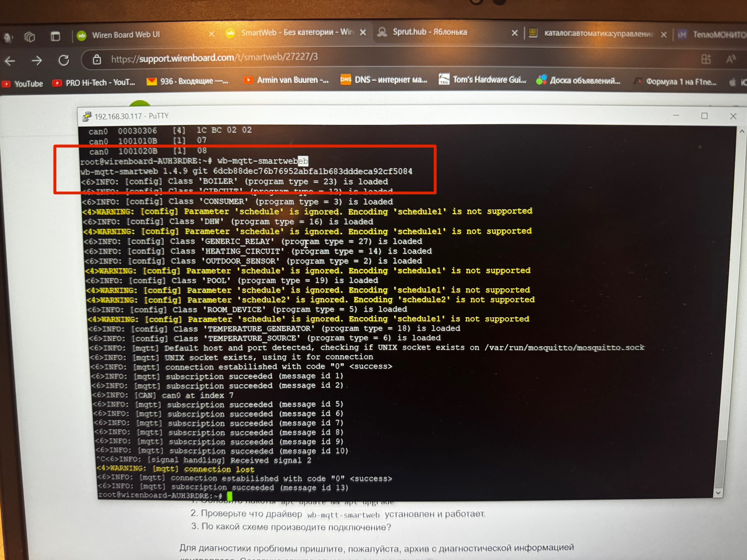Click PuTTY scrollbar up arrow
The image size is (747, 560).
click(x=742, y=131)
